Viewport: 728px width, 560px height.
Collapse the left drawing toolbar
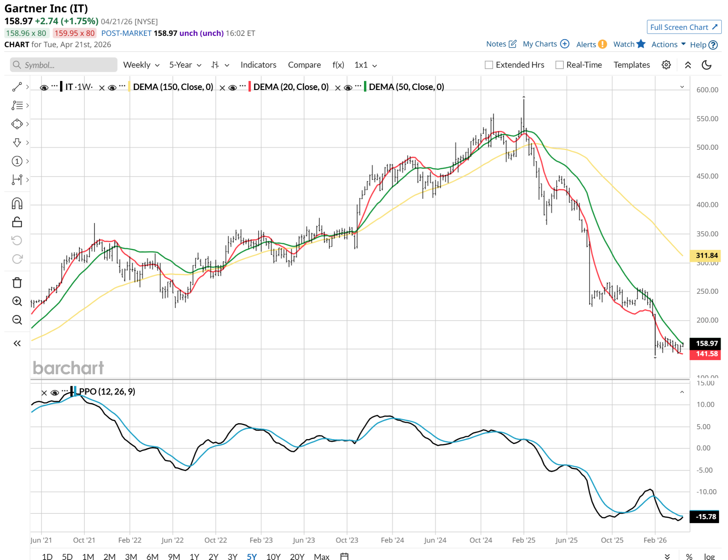[x=17, y=343]
